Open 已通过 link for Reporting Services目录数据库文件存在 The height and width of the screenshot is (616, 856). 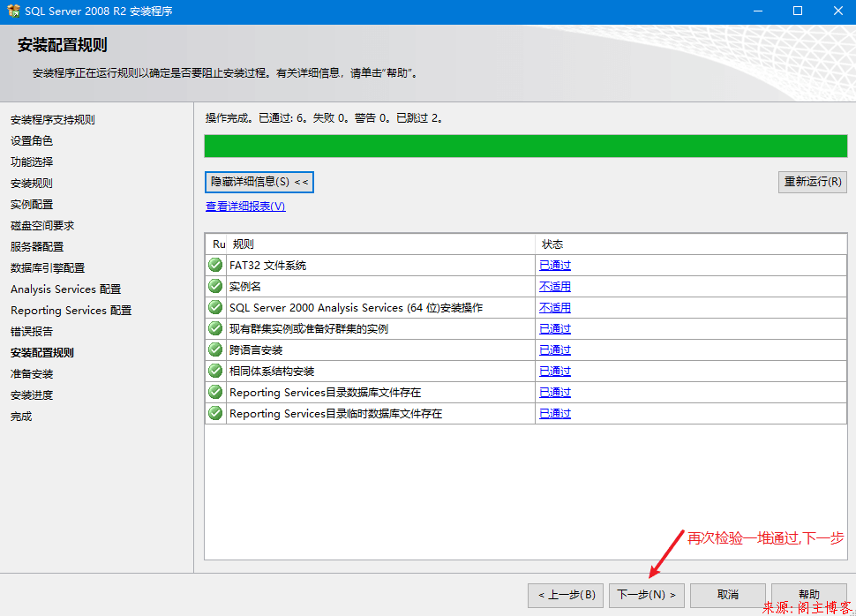coord(555,394)
